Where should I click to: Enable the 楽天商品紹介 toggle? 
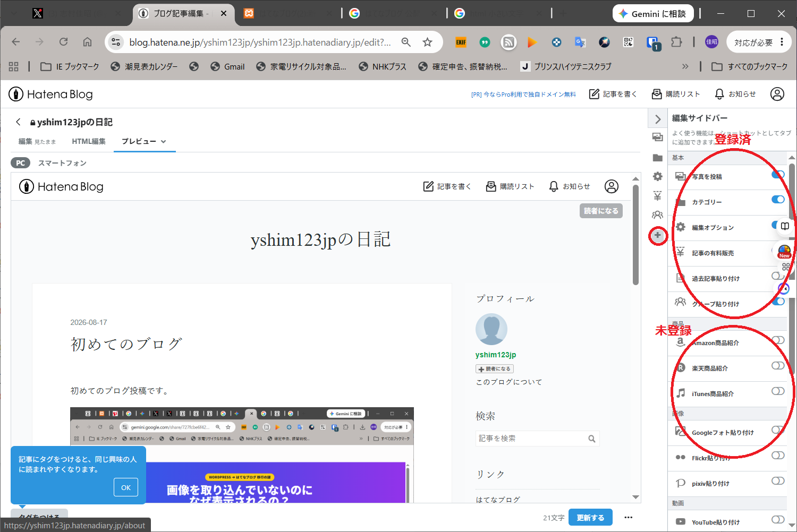point(778,365)
